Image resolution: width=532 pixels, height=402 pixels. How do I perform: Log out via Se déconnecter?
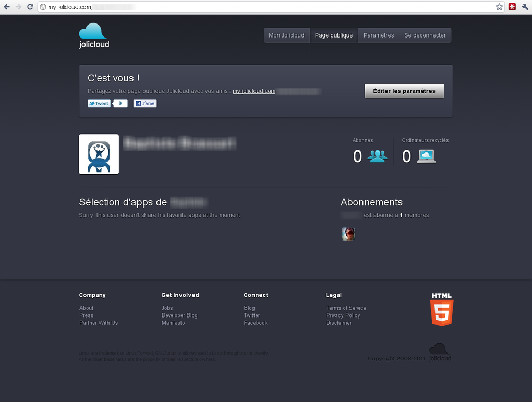[425, 35]
